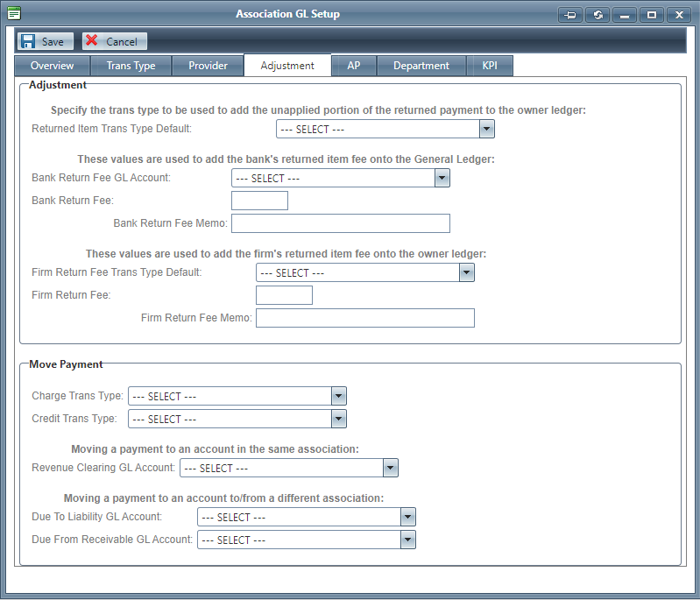Click the pin window icon
700x600 pixels.
570,15
